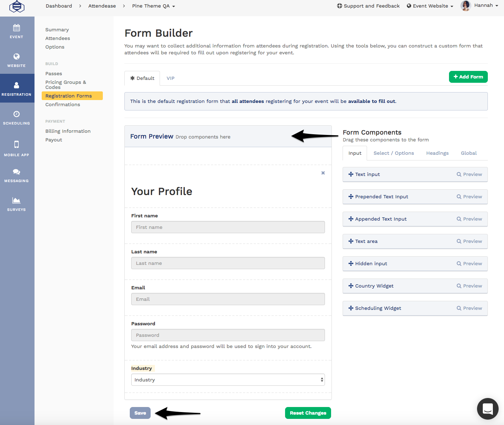504x425 pixels.
Task: Preview the Text input component
Action: (x=469, y=174)
